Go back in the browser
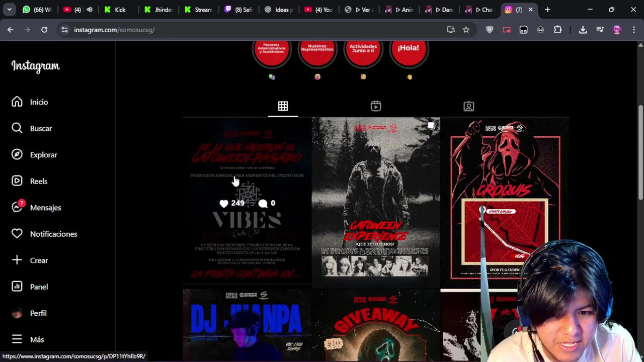This screenshot has height=362, width=644. (11, 30)
